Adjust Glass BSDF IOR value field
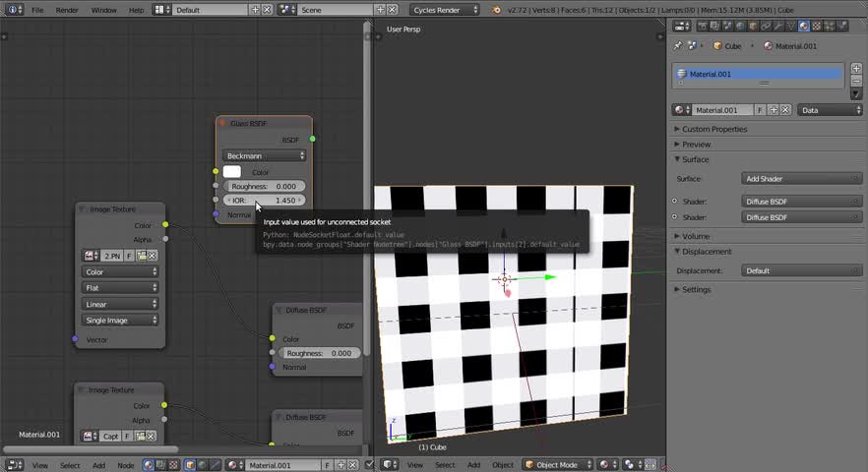Viewport: 868px width, 472px height. (264, 201)
